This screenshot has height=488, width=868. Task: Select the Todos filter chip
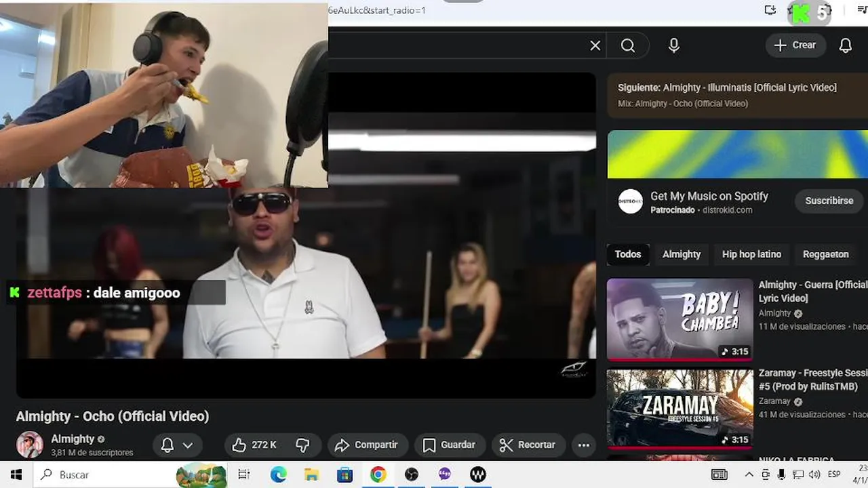click(628, 254)
